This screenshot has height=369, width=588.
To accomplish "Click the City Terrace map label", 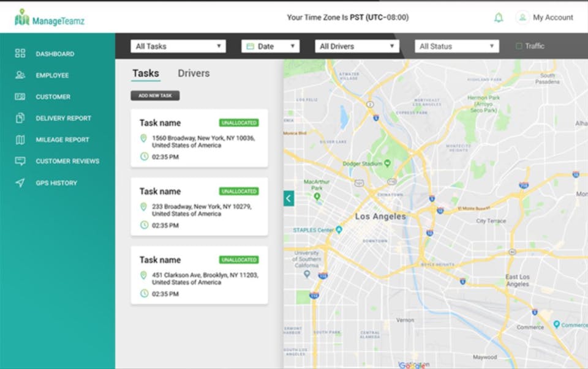I will 491,221.
